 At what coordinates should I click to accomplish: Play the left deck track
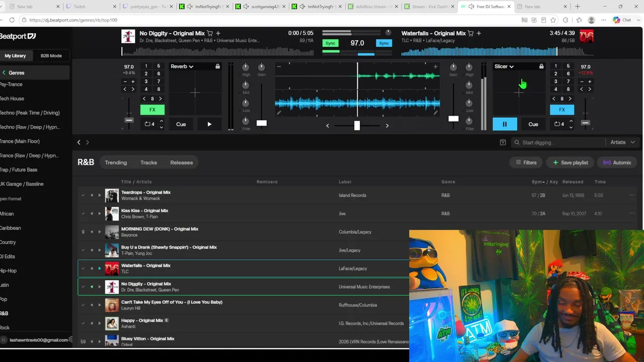point(209,124)
